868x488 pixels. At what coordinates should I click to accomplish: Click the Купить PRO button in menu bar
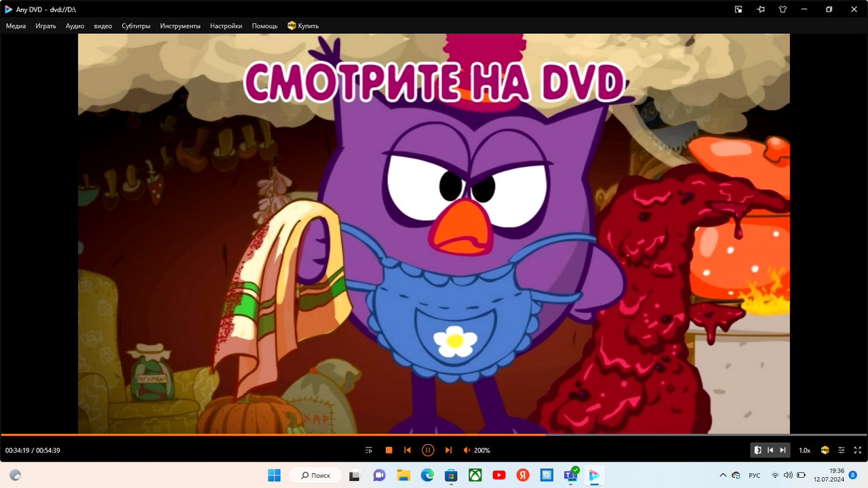(x=303, y=26)
